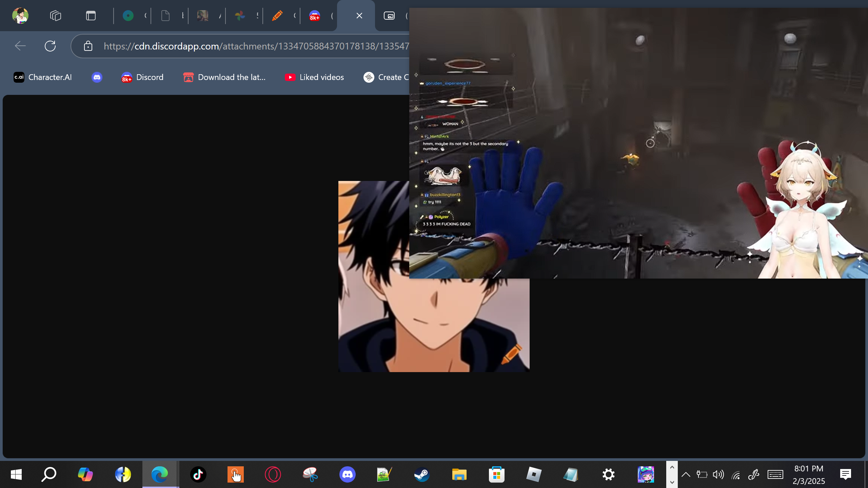Open the anime girl avatar taskbar app
Image resolution: width=868 pixels, height=488 pixels.
(646, 474)
